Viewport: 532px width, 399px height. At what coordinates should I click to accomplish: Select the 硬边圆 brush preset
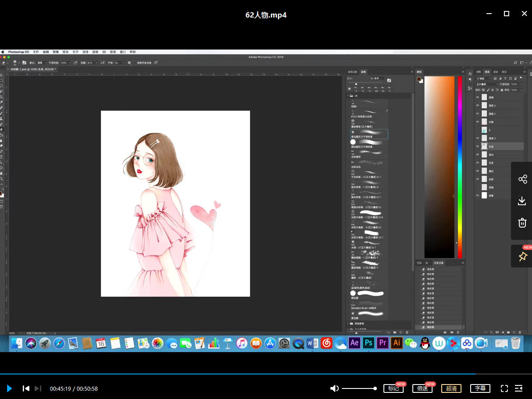[x=368, y=295]
